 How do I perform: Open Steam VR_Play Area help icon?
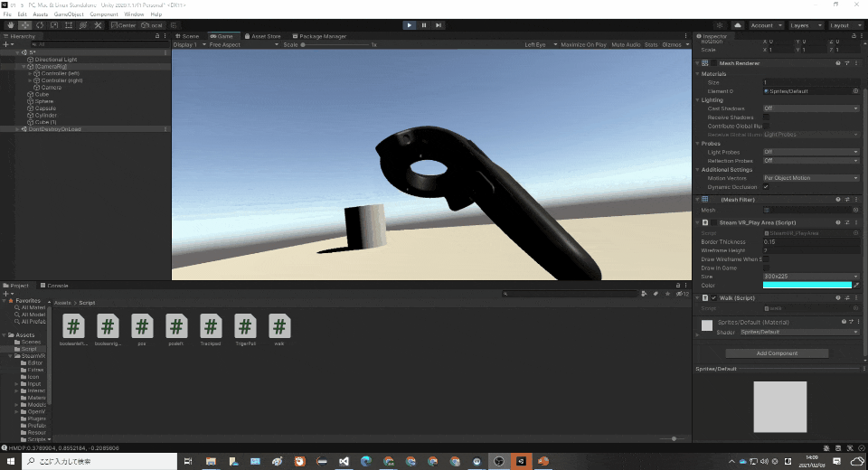click(838, 222)
